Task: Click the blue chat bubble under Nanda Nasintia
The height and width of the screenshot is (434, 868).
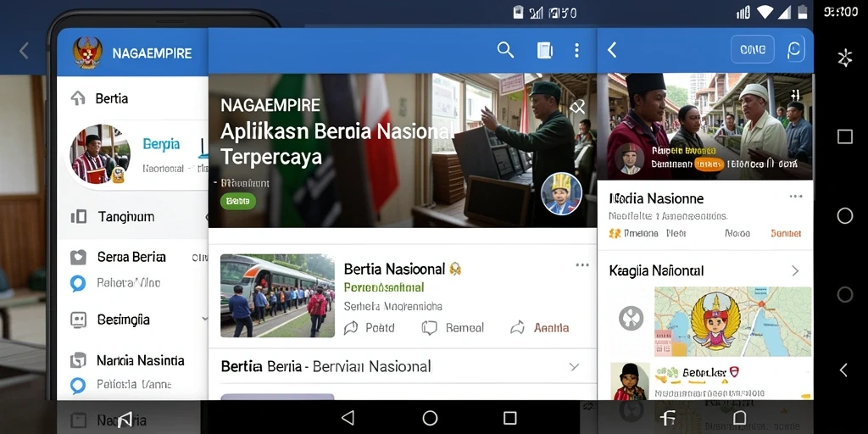Action: tap(78, 385)
